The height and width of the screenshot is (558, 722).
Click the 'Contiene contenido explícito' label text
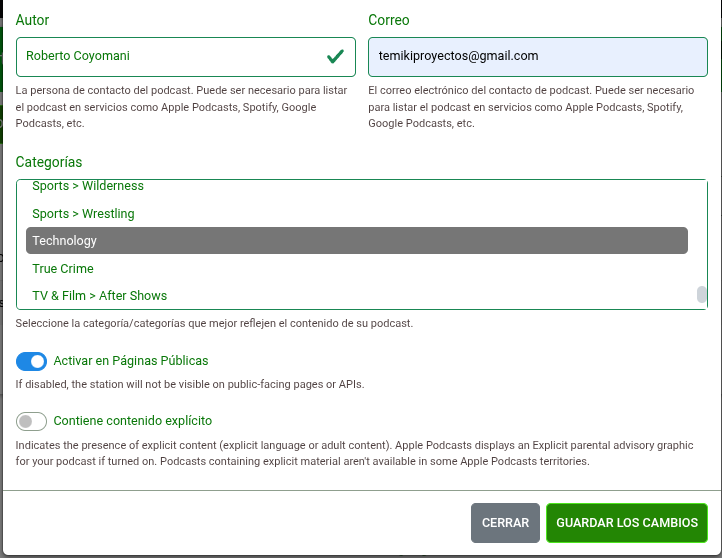pos(132,421)
